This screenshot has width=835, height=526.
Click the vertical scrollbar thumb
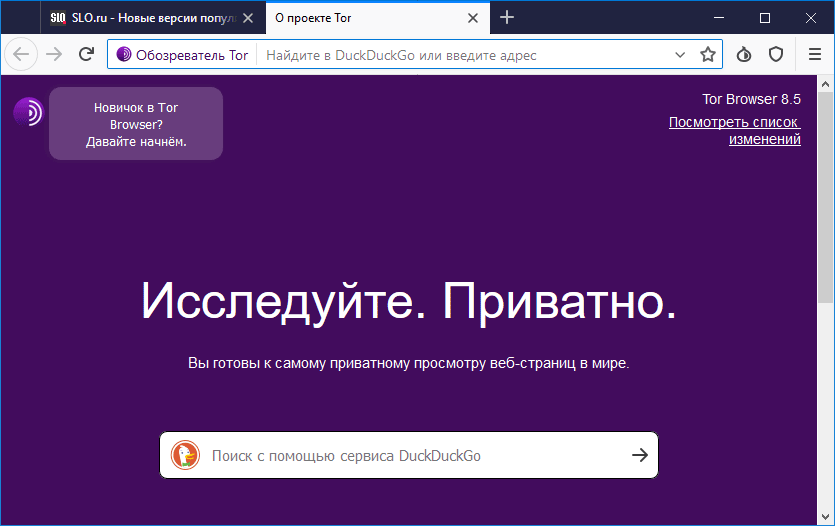[825, 198]
